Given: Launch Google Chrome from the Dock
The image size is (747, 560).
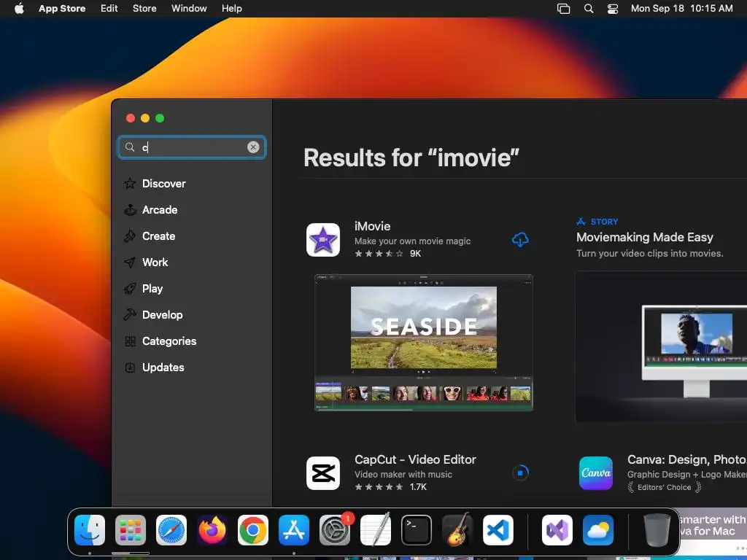Looking at the screenshot, I should point(253,530).
